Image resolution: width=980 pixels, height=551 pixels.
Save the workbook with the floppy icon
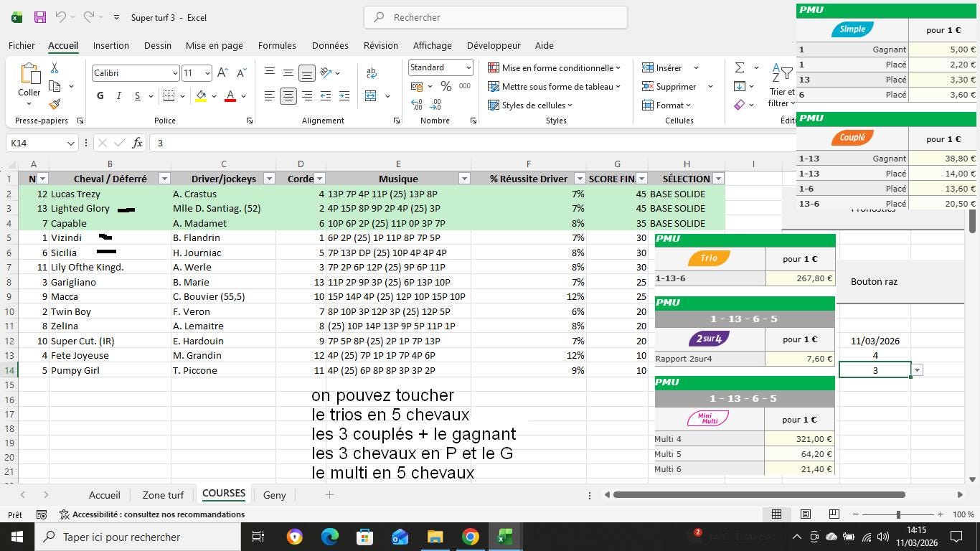tap(40, 17)
